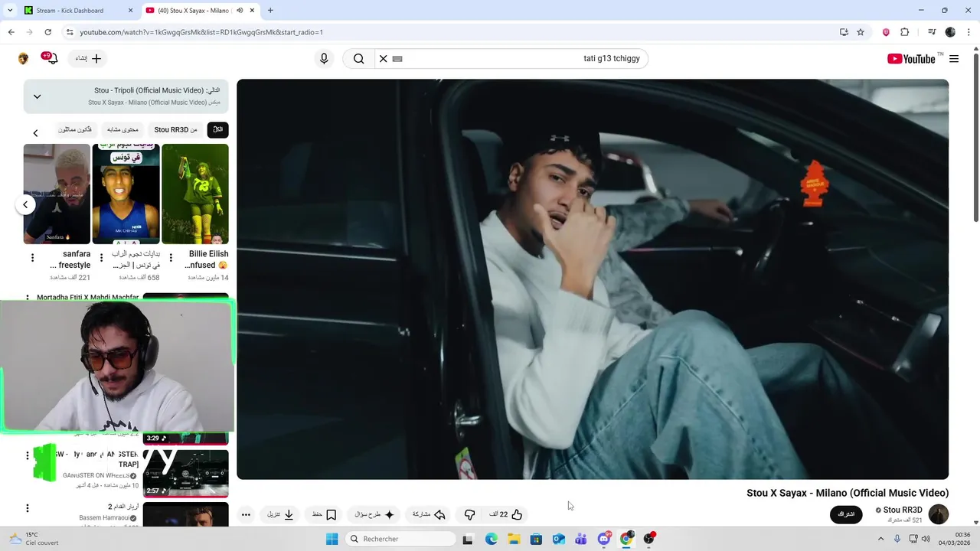Switch to Stream - Kick Dashboard tab
The height and width of the screenshot is (551, 980).
pyautogui.click(x=76, y=11)
